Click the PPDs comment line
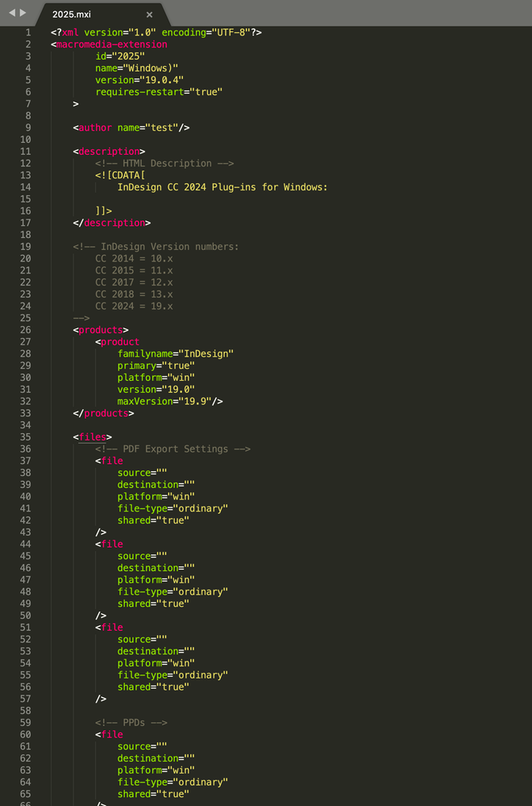Image resolution: width=532 pixels, height=806 pixels. (131, 722)
